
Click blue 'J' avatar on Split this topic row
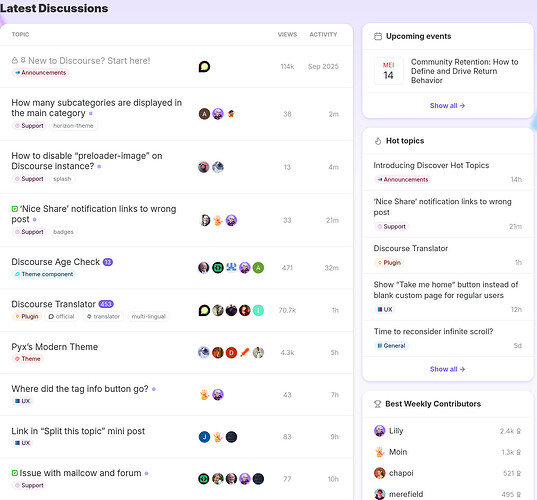[204, 437]
